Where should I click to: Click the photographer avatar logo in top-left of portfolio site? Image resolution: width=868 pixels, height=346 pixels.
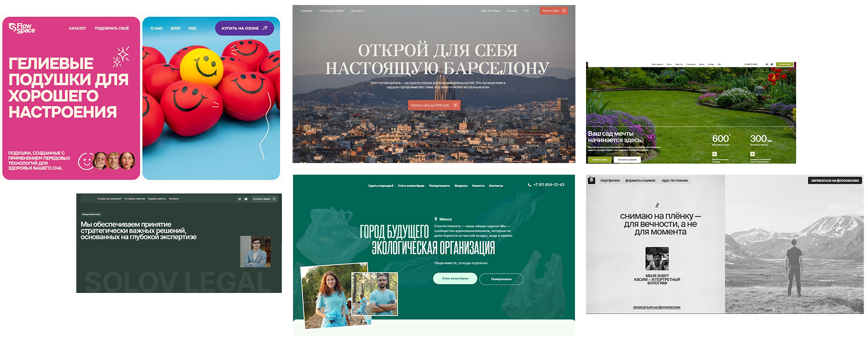pyautogui.click(x=591, y=180)
